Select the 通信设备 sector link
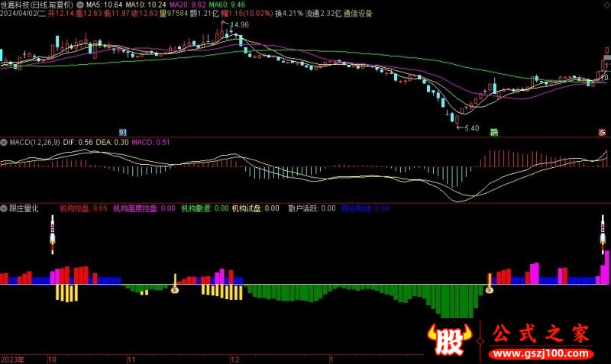This screenshot has height=364, width=611. [358, 14]
